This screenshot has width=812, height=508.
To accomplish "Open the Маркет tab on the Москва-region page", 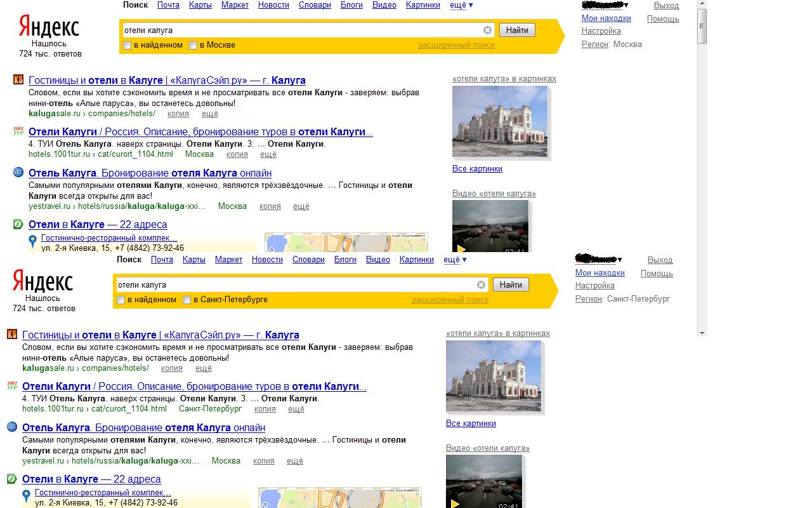I will click(235, 5).
